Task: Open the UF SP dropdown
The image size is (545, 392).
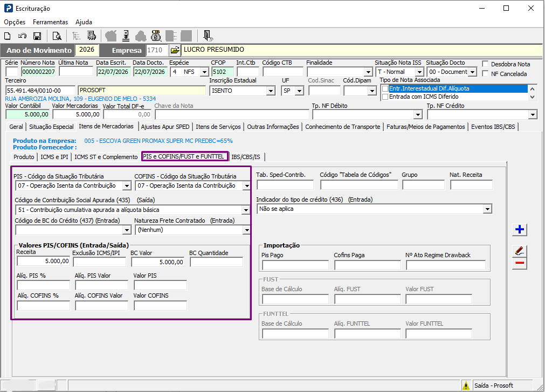Action: point(299,91)
